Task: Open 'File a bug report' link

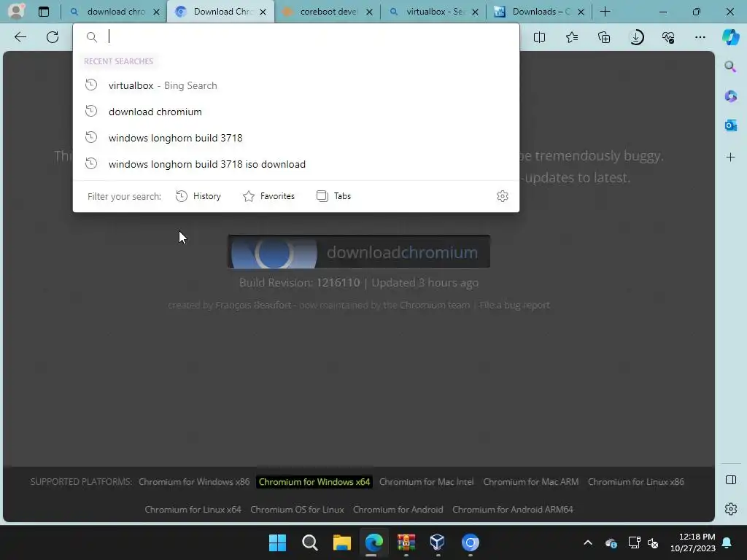Action: pyautogui.click(x=514, y=306)
